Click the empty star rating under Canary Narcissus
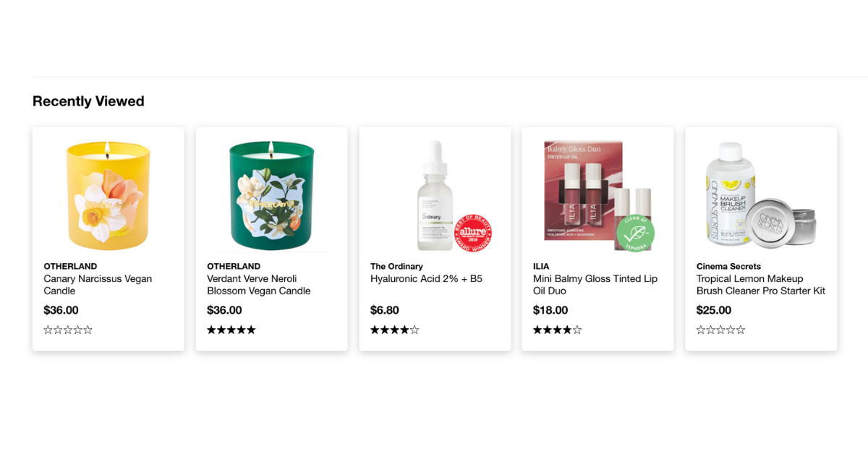 pos(68,330)
